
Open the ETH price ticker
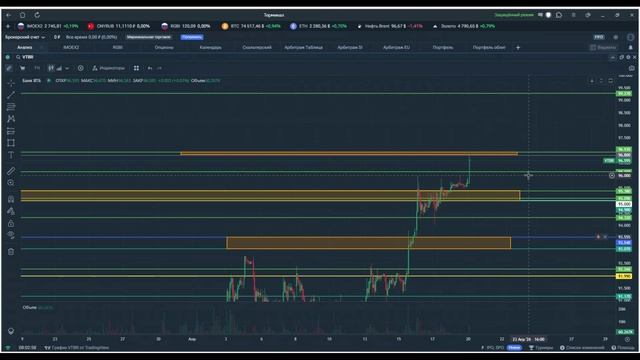318,26
